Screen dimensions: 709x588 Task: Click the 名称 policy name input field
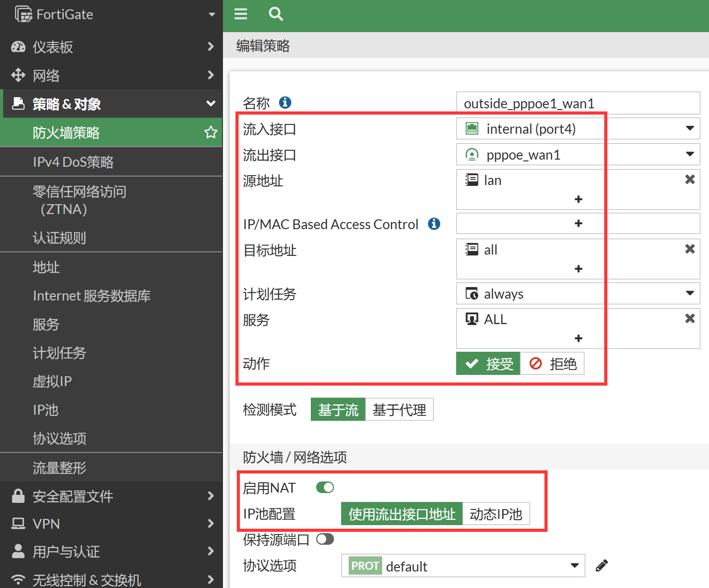578,103
